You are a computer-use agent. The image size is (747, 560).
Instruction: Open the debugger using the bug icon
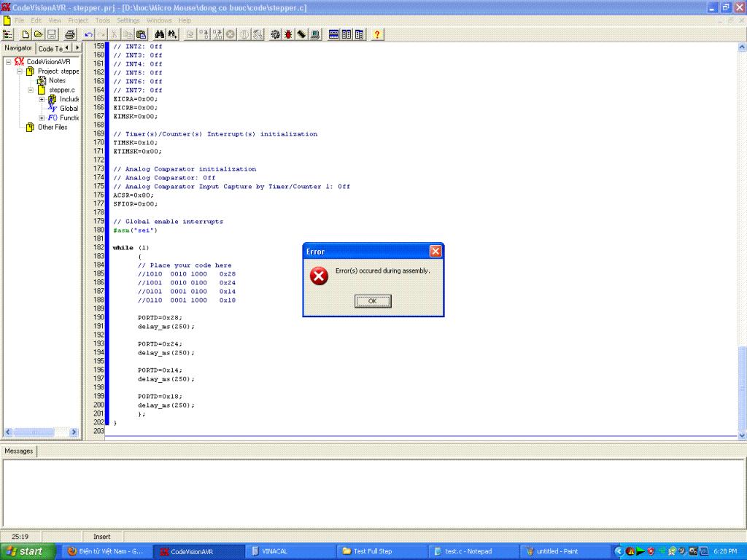[x=288, y=34]
